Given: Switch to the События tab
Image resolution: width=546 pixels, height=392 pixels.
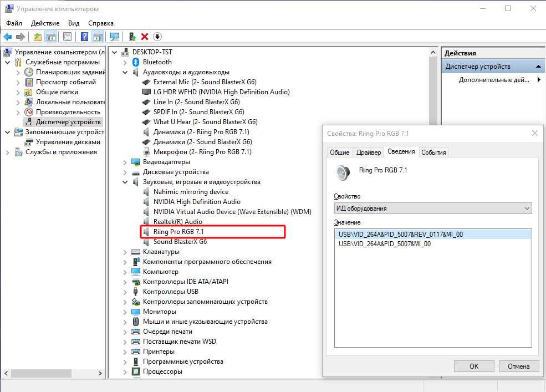Looking at the screenshot, I should point(433,152).
